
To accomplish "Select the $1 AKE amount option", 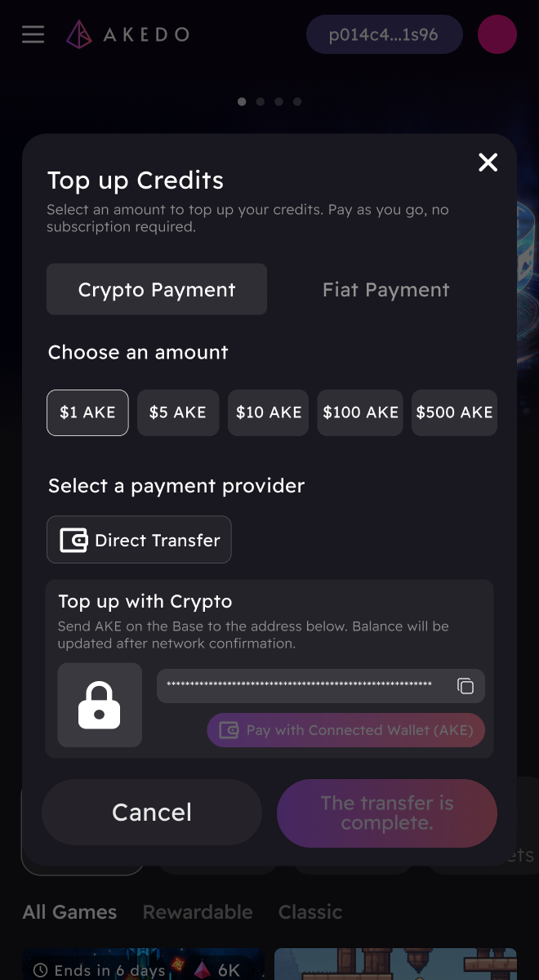I will click(x=87, y=412).
